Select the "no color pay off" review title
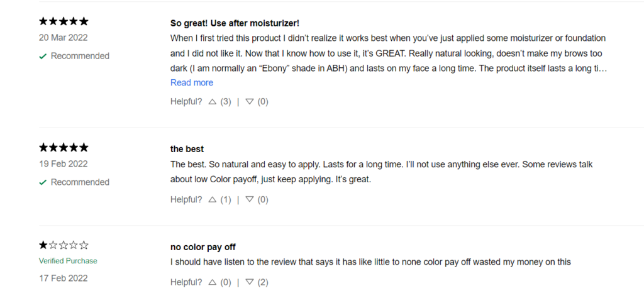The width and height of the screenshot is (644, 308). [203, 247]
